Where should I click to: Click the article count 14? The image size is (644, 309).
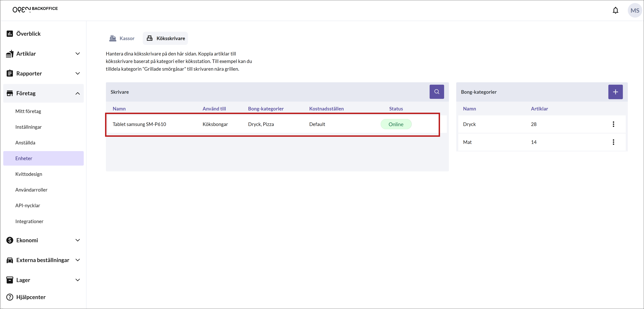(533, 142)
